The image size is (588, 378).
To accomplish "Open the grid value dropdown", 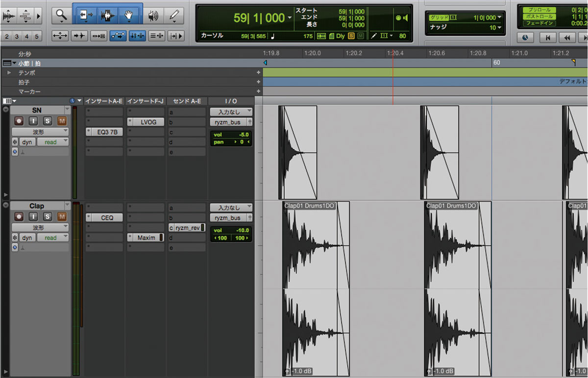I will 500,17.
